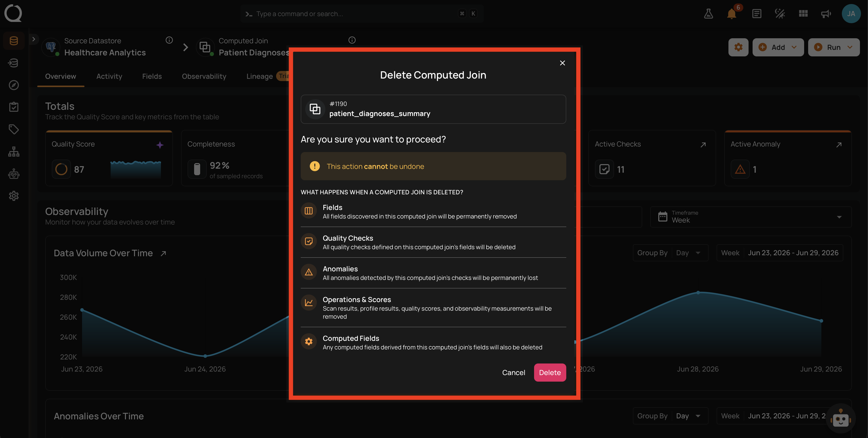
Task: Click the red Delete button
Action: click(550, 372)
